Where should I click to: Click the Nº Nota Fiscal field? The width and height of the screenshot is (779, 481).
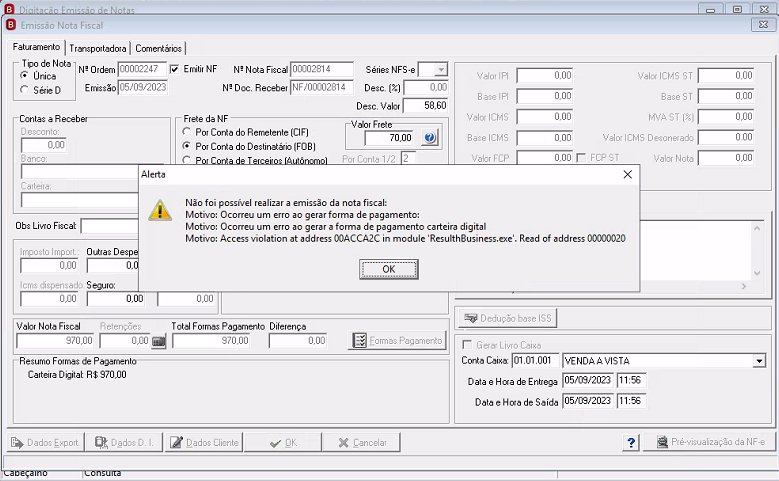click(x=322, y=69)
